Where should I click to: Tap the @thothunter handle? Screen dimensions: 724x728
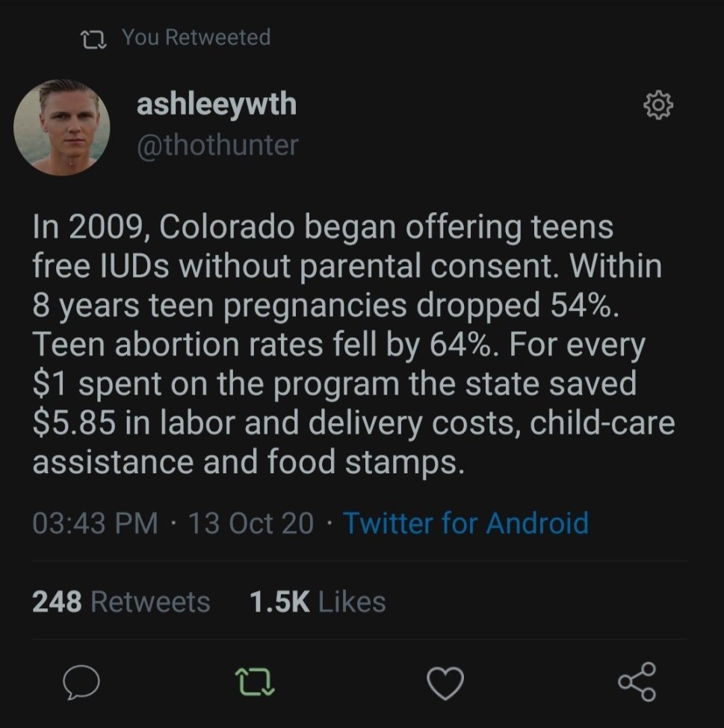pos(217,144)
